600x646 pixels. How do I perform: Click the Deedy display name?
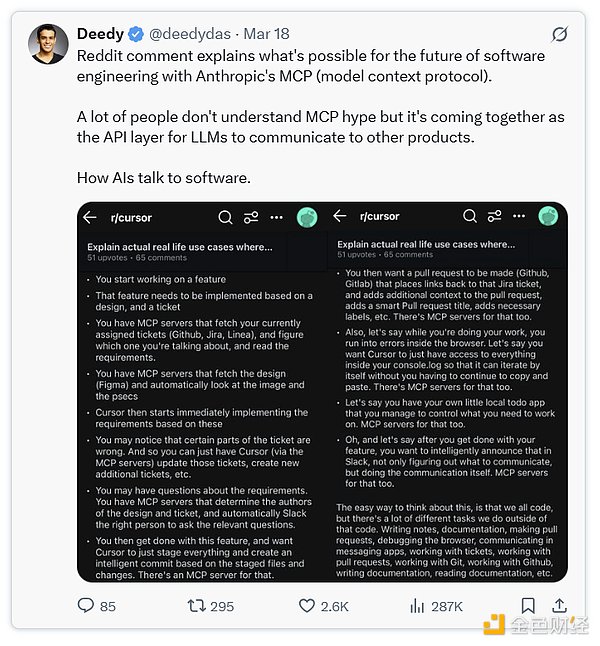click(x=100, y=34)
